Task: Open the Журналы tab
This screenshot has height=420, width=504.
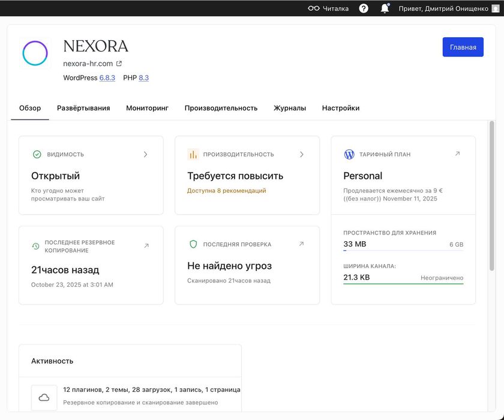Action: (290, 108)
